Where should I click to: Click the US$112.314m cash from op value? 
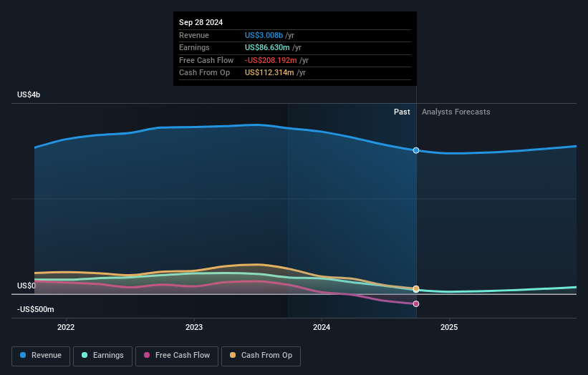[x=269, y=73]
